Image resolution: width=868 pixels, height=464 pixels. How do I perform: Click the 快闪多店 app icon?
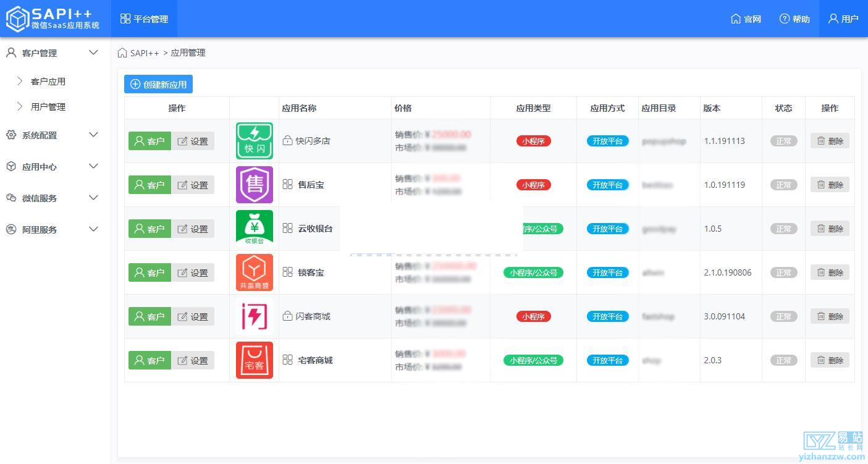(x=254, y=140)
